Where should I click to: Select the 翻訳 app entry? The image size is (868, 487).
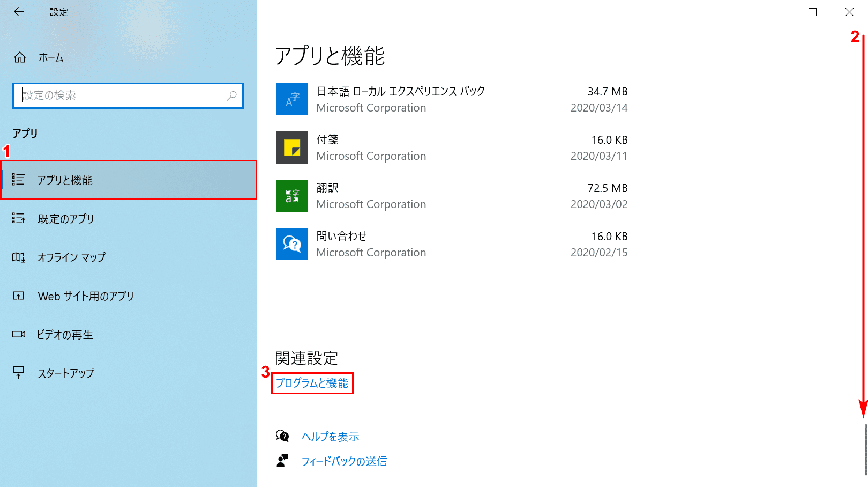(452, 196)
